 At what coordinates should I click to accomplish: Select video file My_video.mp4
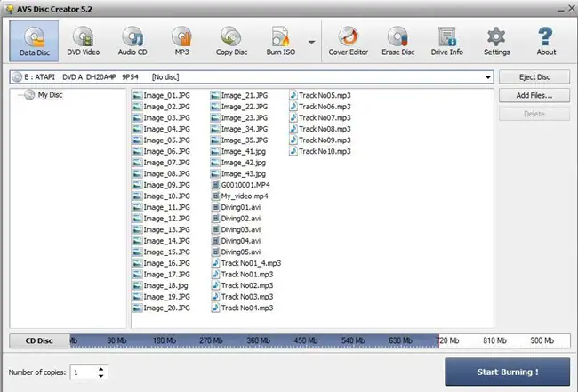click(240, 196)
